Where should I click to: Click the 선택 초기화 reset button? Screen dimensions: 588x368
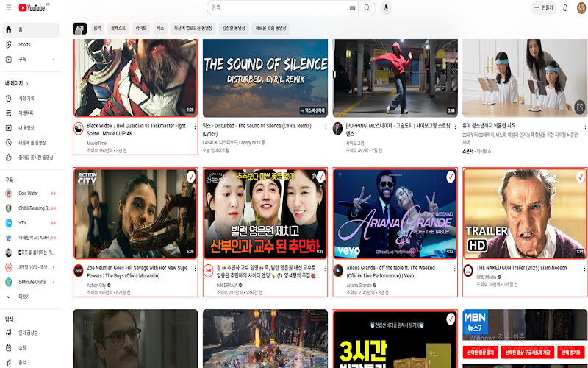(571, 353)
